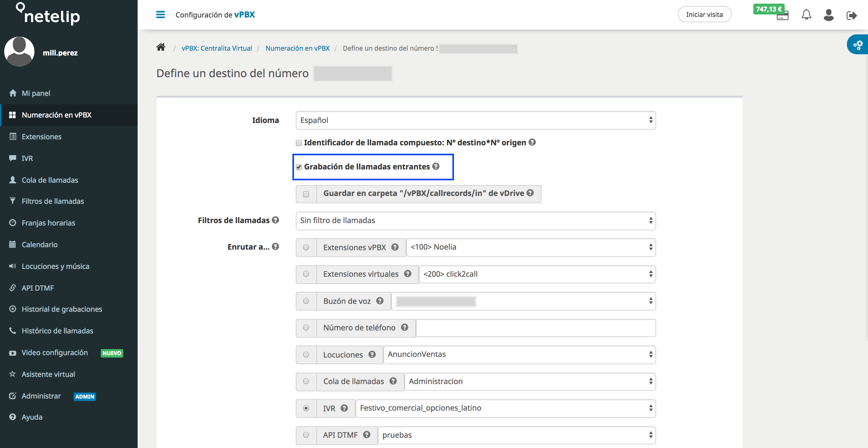Follow Numeración en vPBX breadcrumb link
This screenshot has width=868, height=448.
click(297, 48)
